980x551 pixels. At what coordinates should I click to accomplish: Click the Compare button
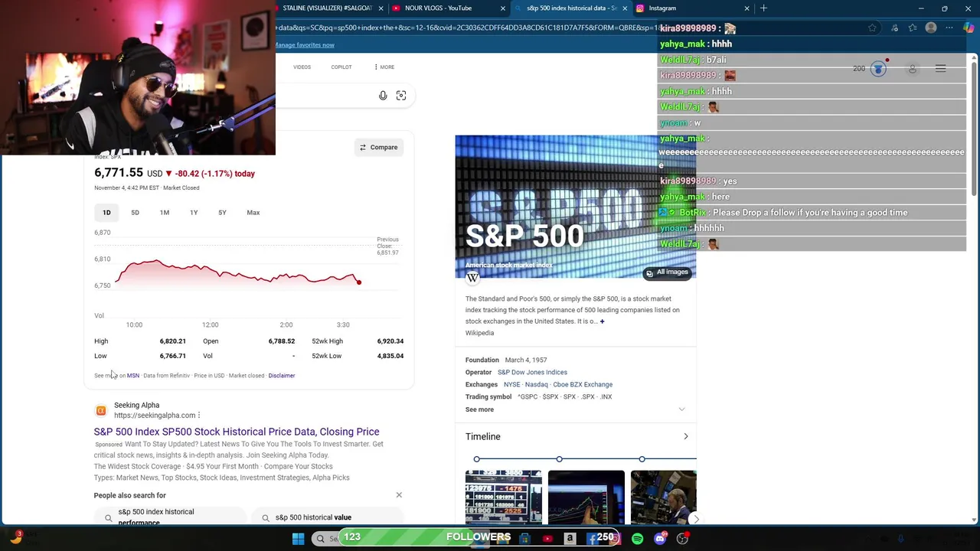[379, 148]
